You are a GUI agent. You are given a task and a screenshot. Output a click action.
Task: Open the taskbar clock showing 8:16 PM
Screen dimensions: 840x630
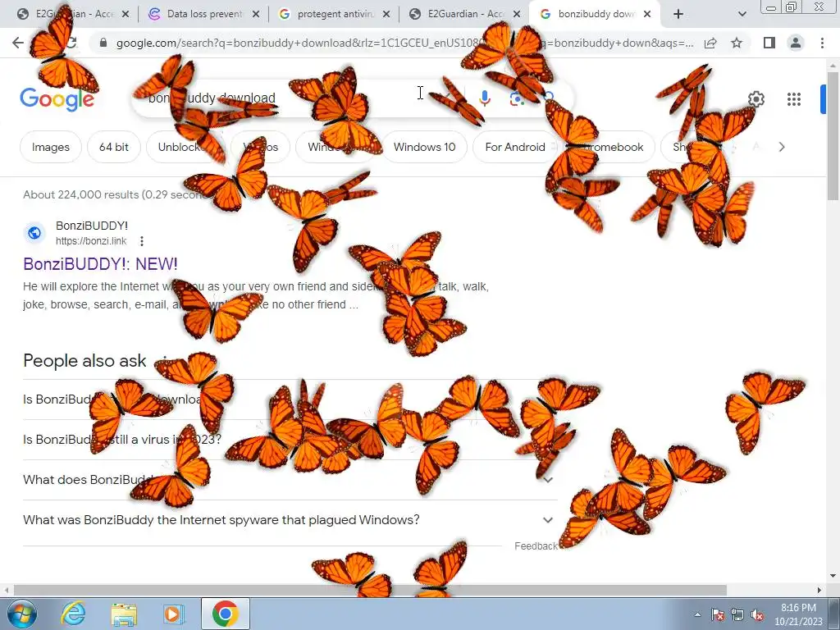pyautogui.click(x=798, y=614)
